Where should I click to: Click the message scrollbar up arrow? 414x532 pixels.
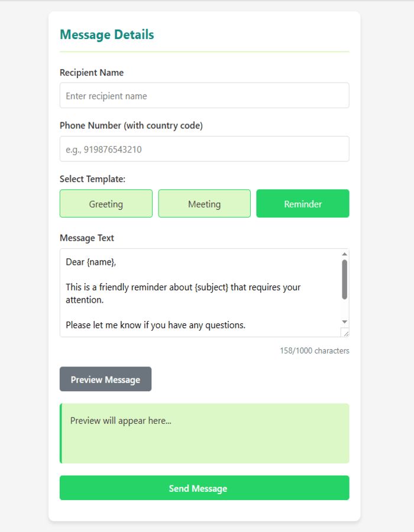345,254
